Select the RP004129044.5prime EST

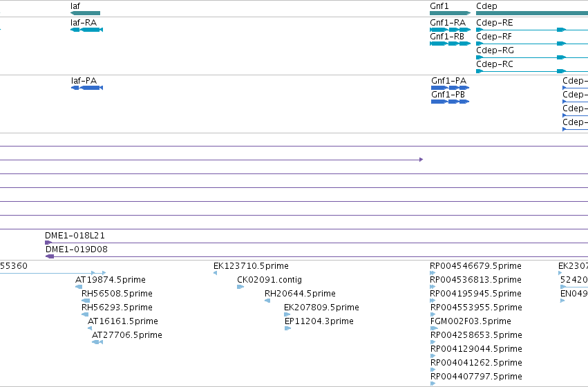coord(433,356)
